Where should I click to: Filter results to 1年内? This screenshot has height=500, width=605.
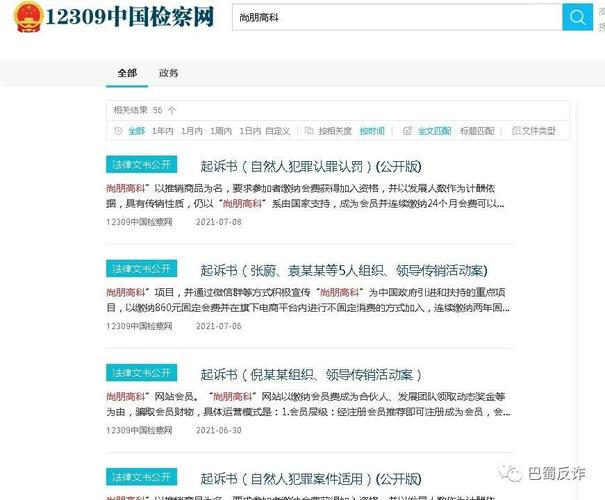[x=162, y=131]
